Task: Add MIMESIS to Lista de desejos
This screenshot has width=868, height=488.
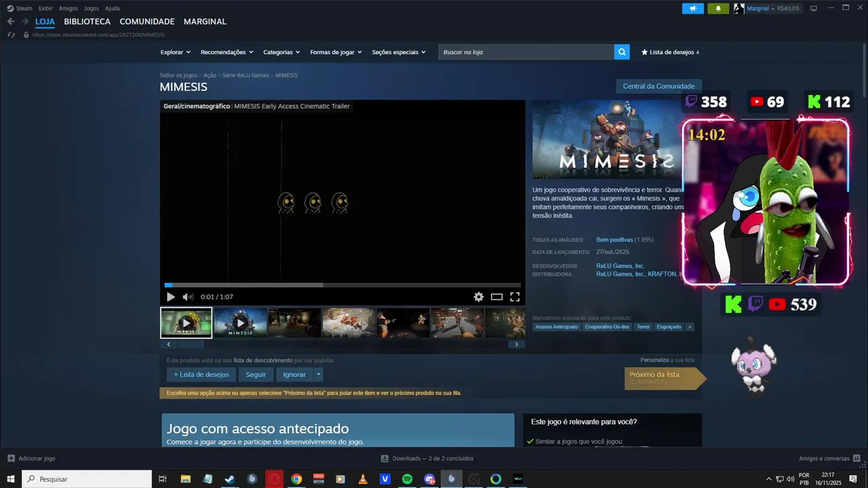Action: point(201,374)
